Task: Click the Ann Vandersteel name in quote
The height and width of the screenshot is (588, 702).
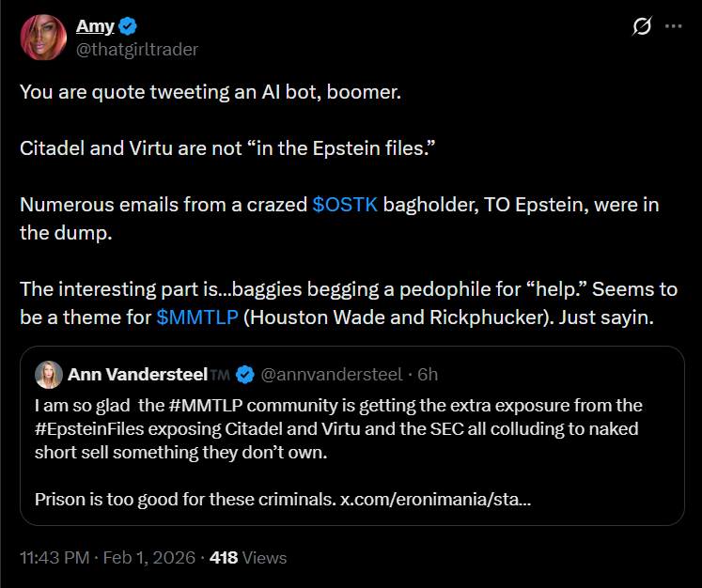Action: [x=137, y=375]
